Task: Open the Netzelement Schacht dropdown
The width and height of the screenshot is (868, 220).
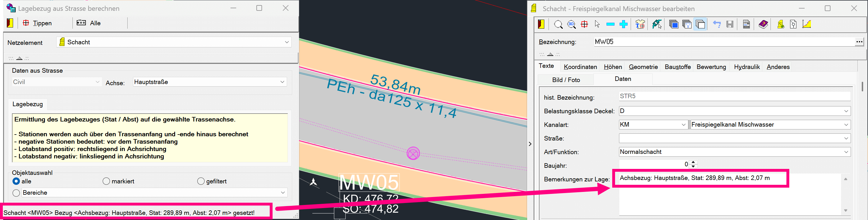Action: pyautogui.click(x=286, y=42)
